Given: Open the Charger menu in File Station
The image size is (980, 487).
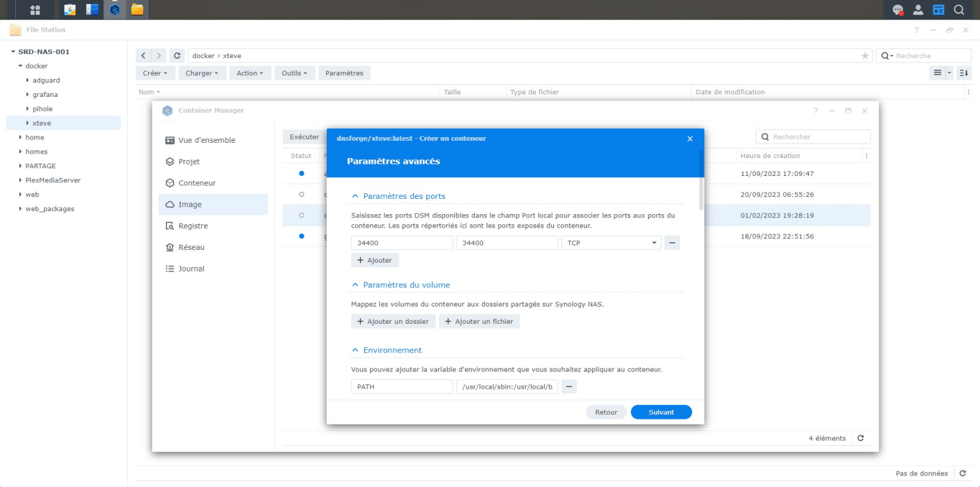Looking at the screenshot, I should [x=202, y=73].
